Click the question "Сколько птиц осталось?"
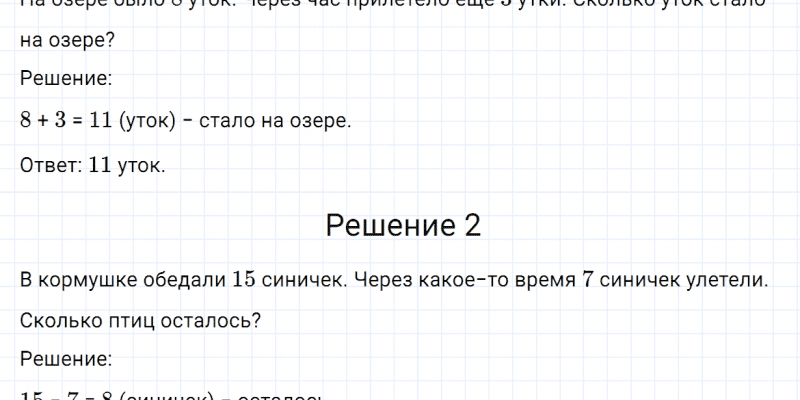 pyautogui.click(x=140, y=320)
